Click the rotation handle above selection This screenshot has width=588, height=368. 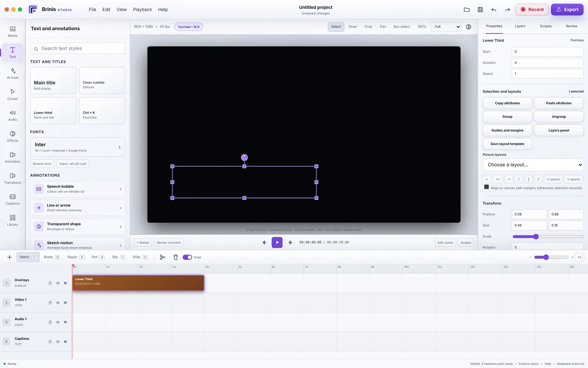[244, 158]
